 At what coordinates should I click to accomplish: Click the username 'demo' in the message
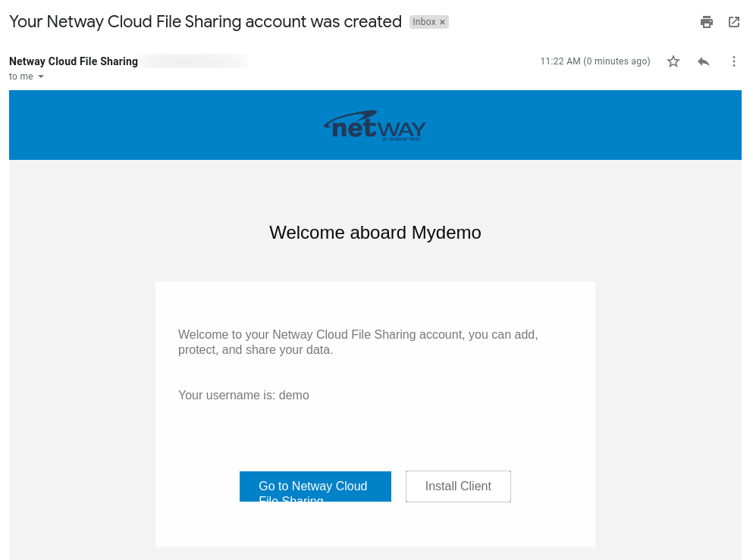click(294, 395)
